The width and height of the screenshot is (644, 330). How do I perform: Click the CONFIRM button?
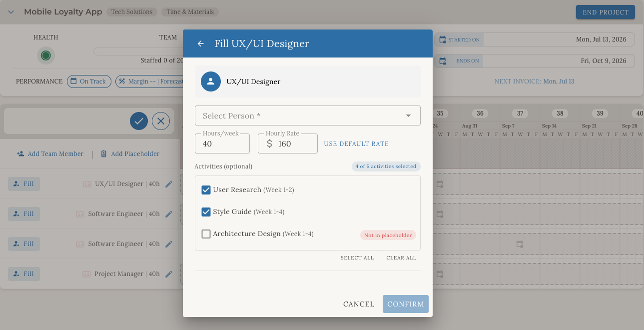pyautogui.click(x=406, y=304)
